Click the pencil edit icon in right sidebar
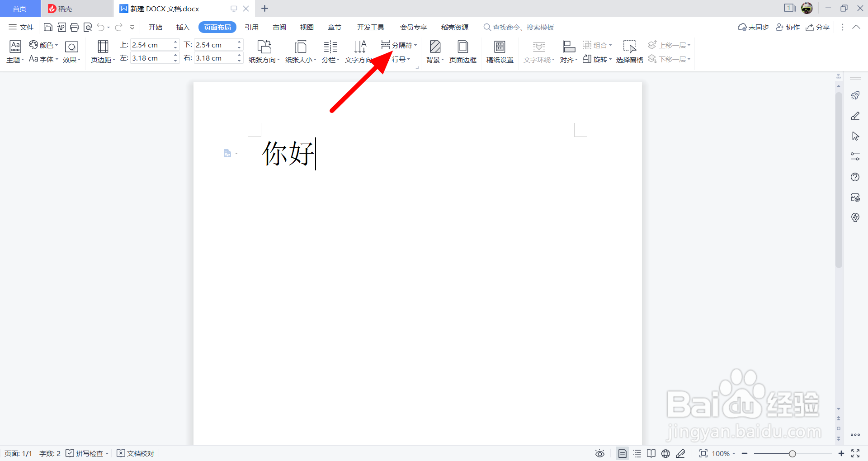The image size is (868, 461). 855,116
